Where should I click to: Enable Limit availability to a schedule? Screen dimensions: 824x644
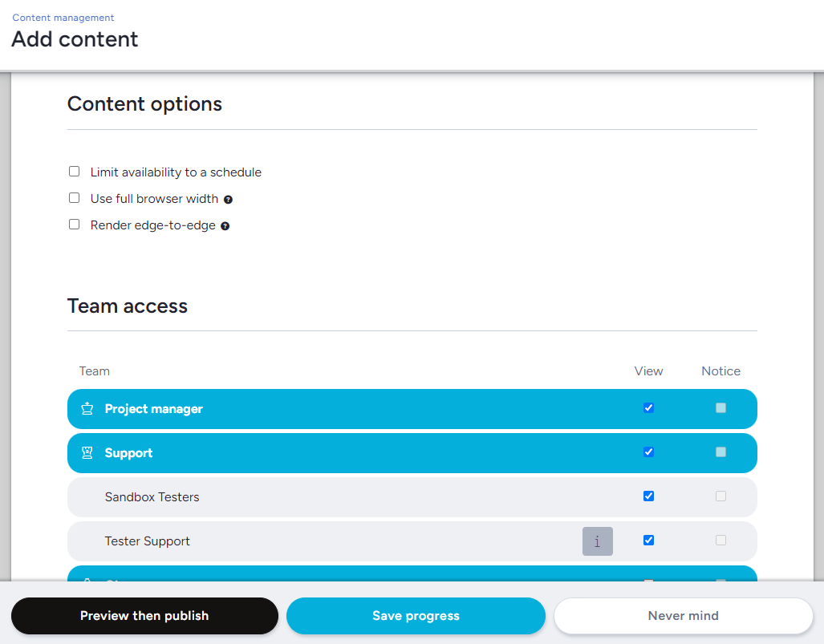click(x=75, y=172)
